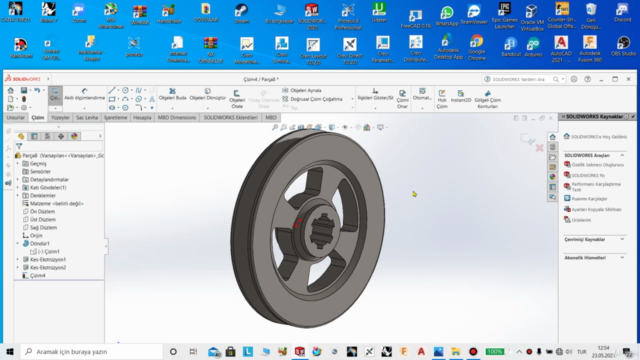Click İlişkileri Göster/Sil tool
640x360 pixels.
coord(375,94)
